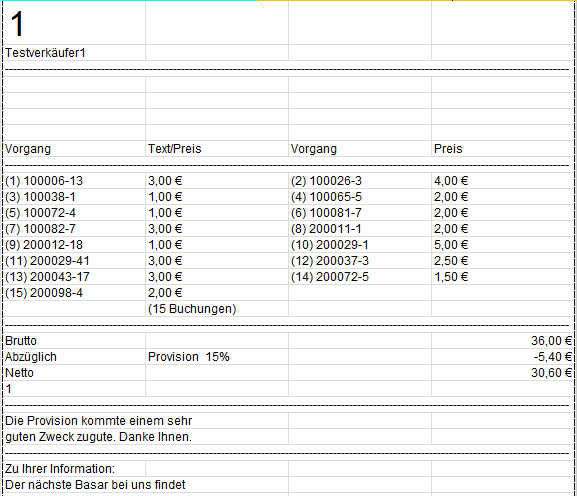Select the Text/Preis header cell

[217, 149]
